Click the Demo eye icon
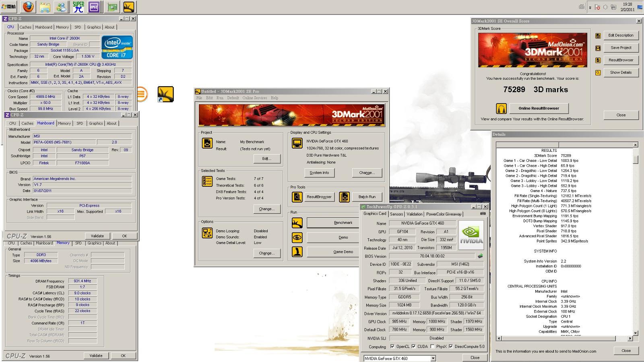Viewport: 644px width, 362px height. click(x=297, y=238)
